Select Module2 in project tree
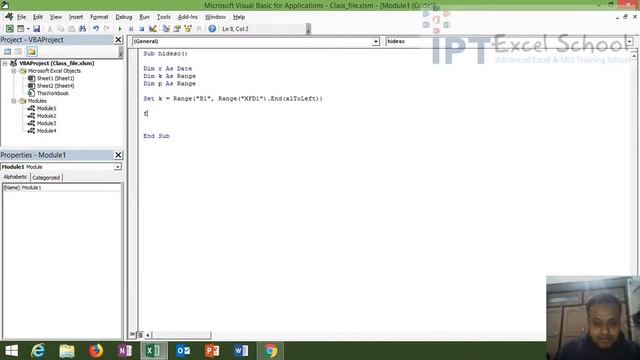 click(46, 116)
